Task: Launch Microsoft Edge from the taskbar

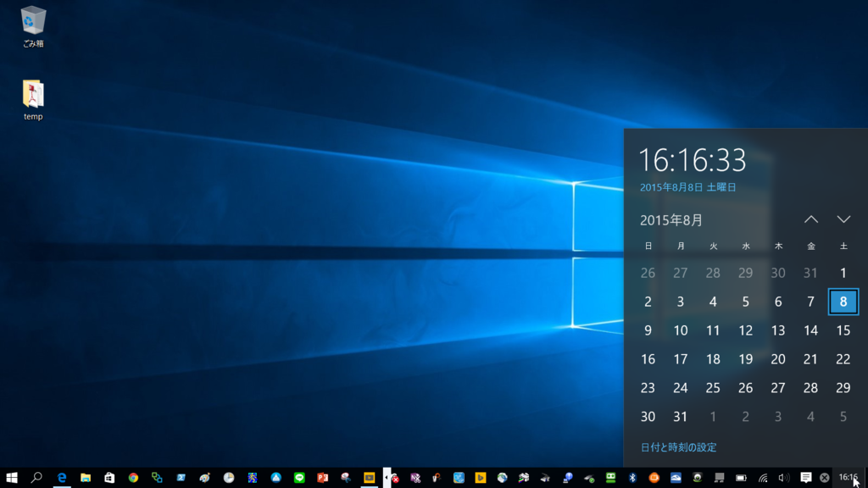Action: coord(61,478)
